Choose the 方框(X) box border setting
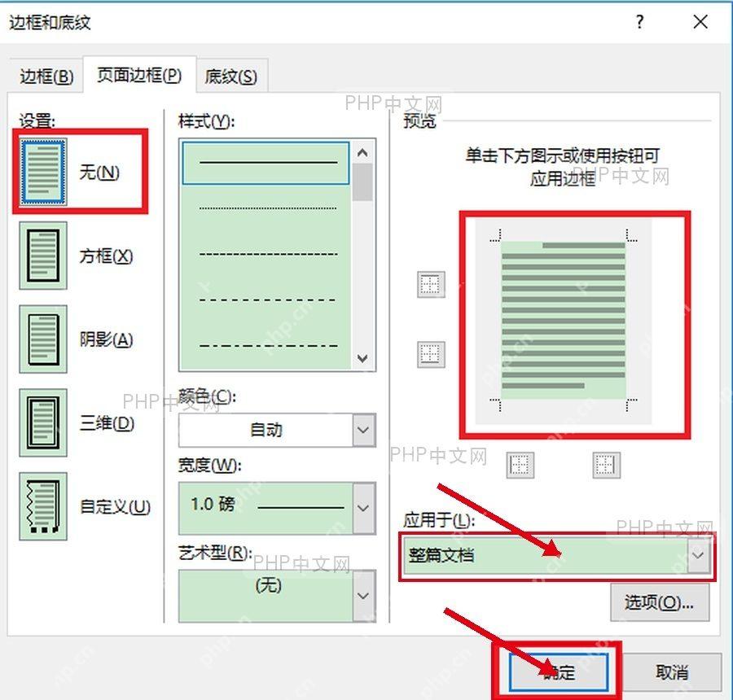This screenshot has height=700, width=733. (x=43, y=256)
